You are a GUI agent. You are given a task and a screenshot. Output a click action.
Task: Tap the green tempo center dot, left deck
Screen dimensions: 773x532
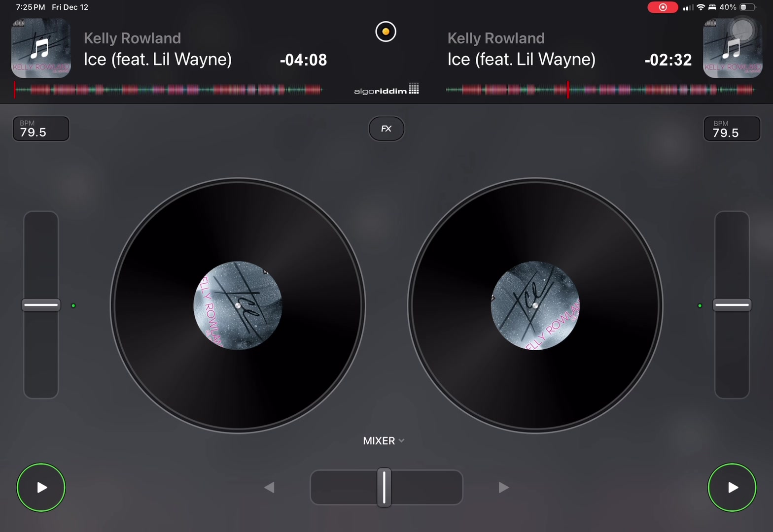tap(73, 305)
